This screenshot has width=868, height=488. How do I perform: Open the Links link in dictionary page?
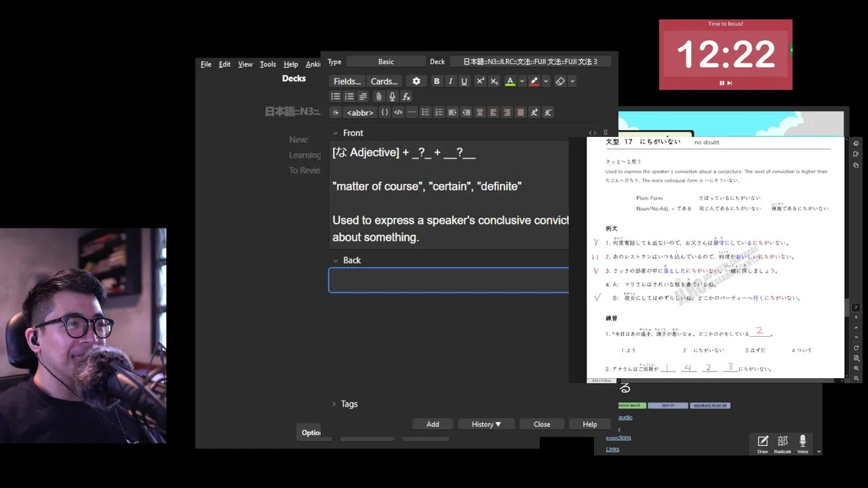click(x=612, y=449)
